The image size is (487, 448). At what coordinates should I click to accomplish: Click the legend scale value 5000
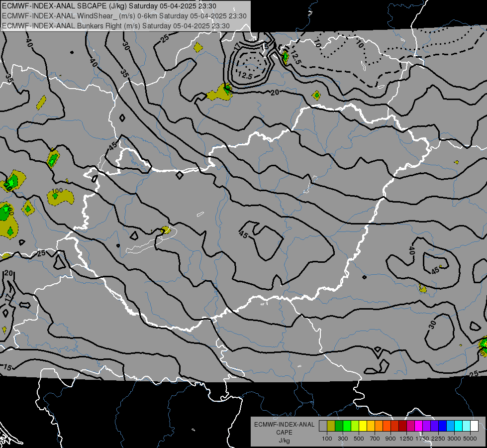pyautogui.click(x=470, y=439)
